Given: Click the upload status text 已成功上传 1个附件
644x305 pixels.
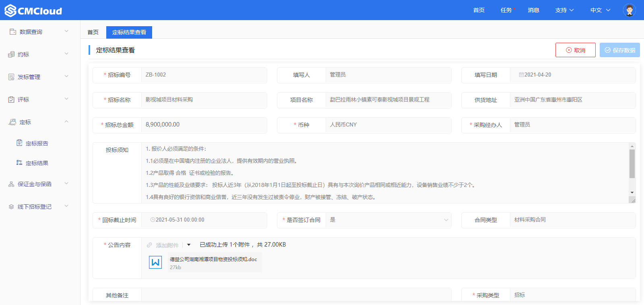Looking at the screenshot, I should coord(225,245).
